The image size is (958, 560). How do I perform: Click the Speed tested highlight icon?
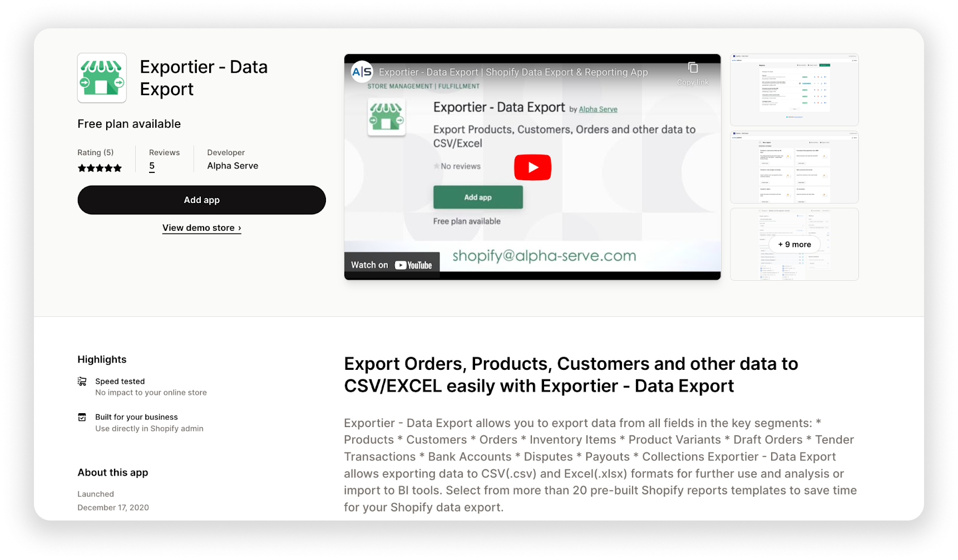82,381
